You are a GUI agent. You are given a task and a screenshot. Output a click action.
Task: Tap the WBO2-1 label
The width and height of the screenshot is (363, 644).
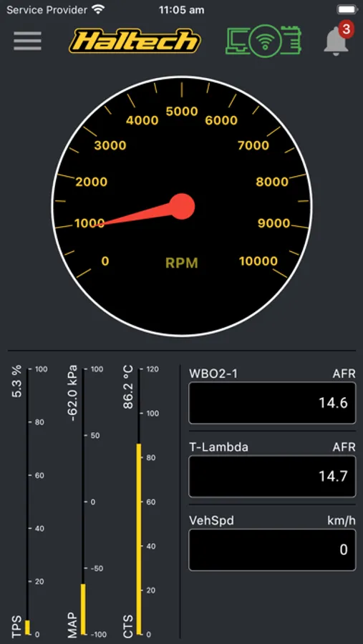[x=213, y=374]
